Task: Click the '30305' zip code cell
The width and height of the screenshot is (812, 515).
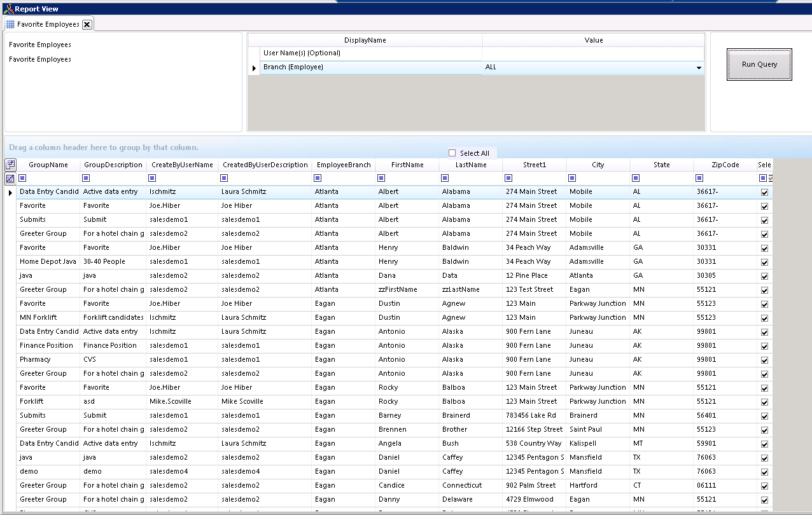Action: tap(725, 276)
